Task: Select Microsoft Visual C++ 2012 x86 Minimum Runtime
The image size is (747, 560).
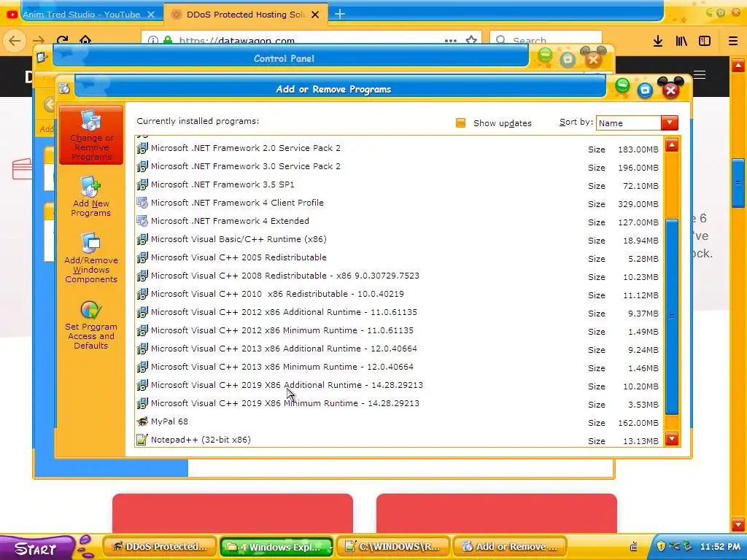Action: (282, 330)
